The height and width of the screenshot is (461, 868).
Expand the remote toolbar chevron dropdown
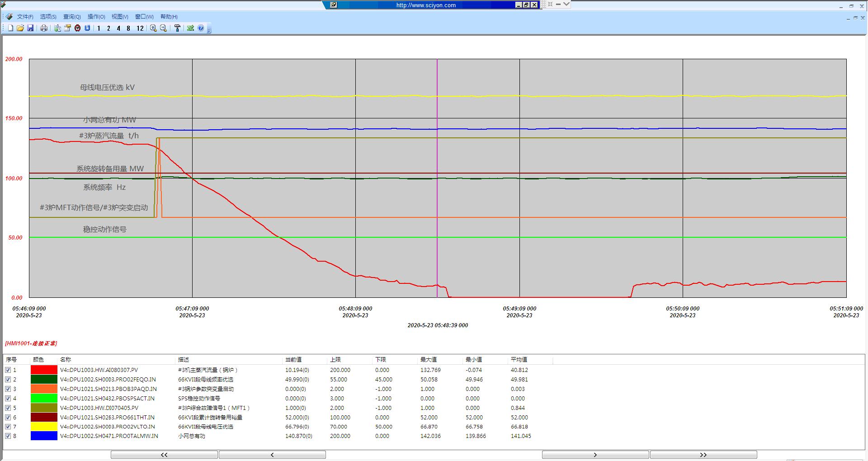566,4
